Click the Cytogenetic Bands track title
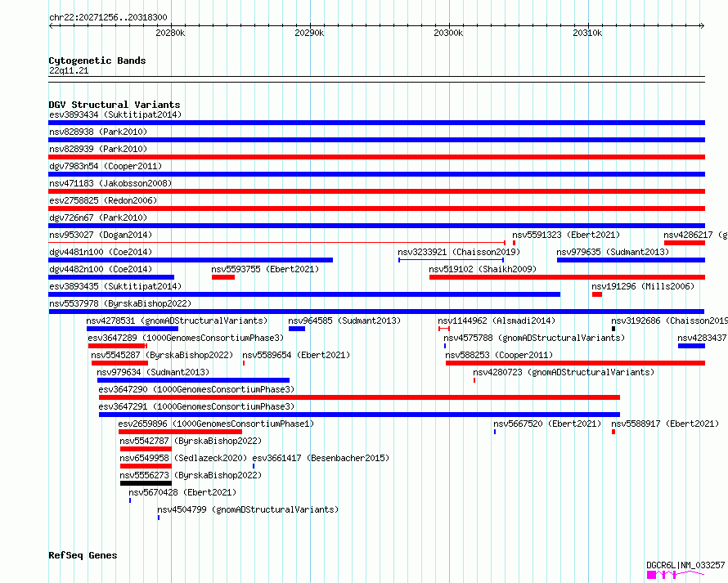Screen dimensions: 728x583 click(97, 61)
